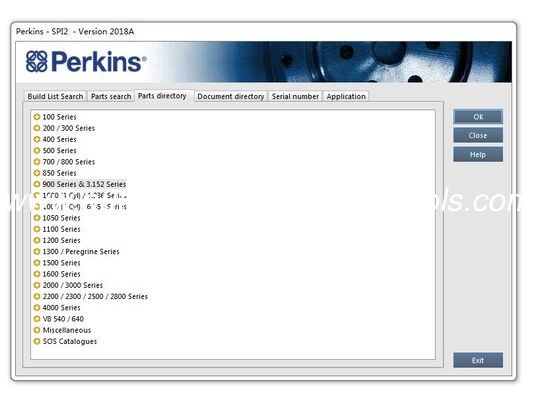
Task: Go to the Serial number tab
Action: 295,96
